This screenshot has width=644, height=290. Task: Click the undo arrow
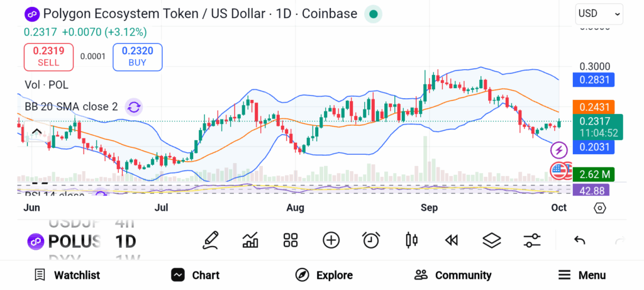coord(580,240)
